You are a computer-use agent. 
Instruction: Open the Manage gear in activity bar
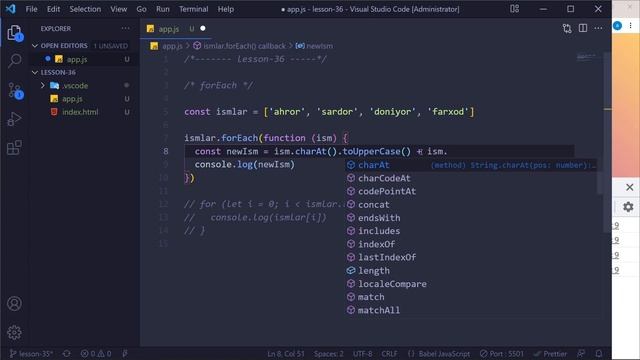coord(14,333)
